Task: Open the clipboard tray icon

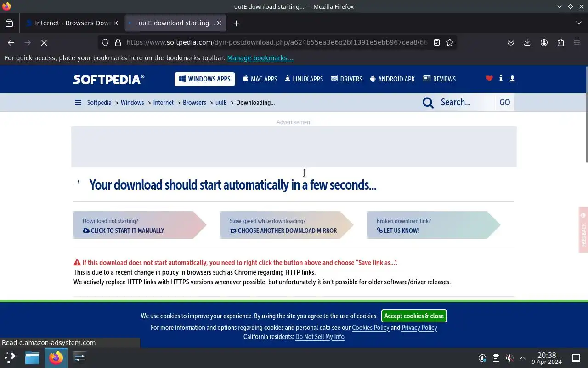Action: point(496,358)
